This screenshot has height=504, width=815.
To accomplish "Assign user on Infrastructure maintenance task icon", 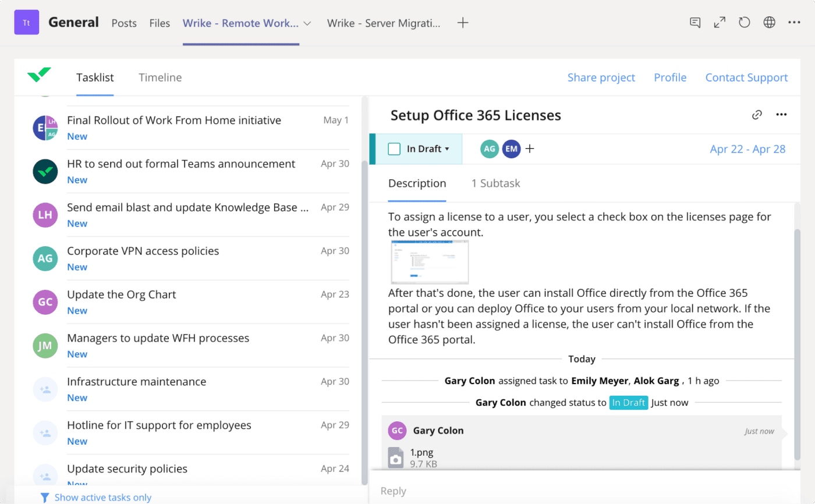I will (x=45, y=389).
